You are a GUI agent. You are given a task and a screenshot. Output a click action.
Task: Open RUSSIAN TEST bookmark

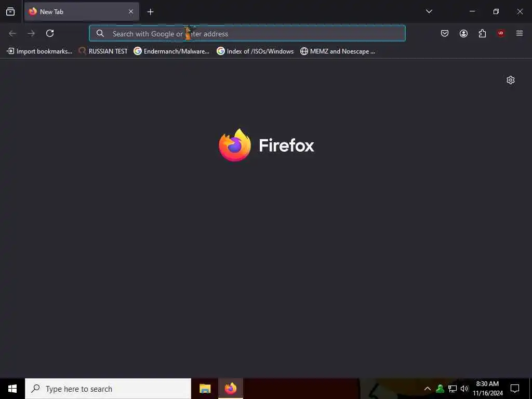click(x=103, y=51)
